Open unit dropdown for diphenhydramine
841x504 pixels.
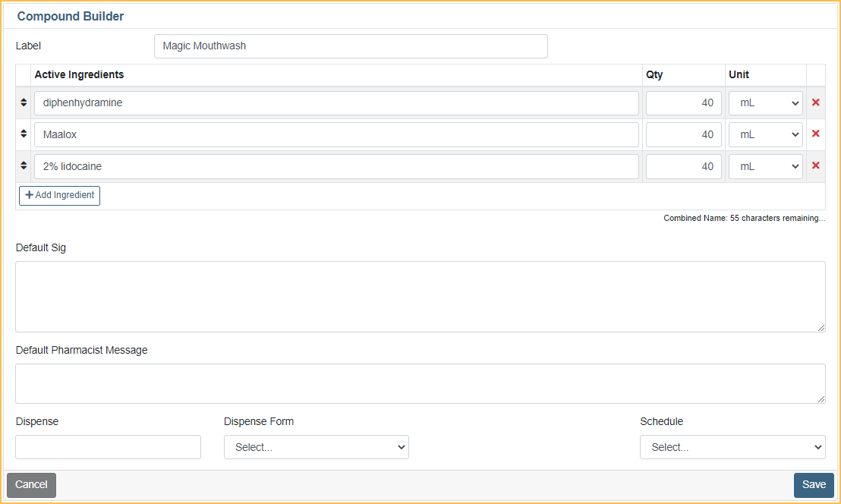(765, 102)
